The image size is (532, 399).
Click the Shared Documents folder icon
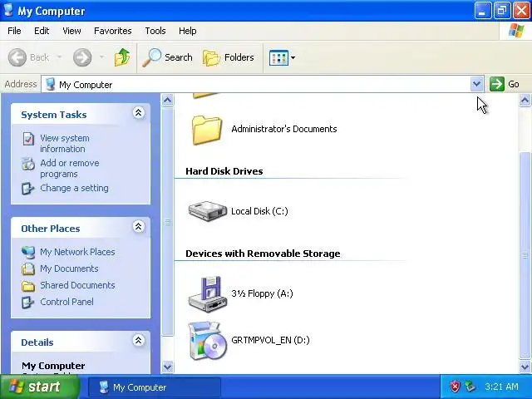click(28, 286)
